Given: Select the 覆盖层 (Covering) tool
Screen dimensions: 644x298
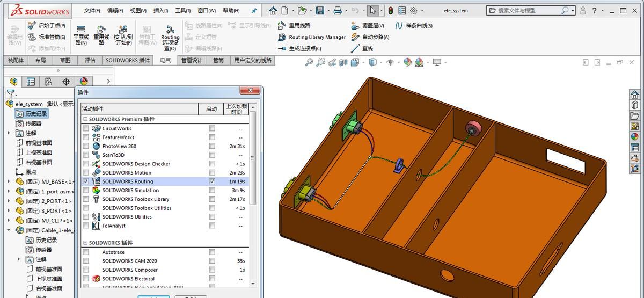Looking at the screenshot, I should point(368,25).
